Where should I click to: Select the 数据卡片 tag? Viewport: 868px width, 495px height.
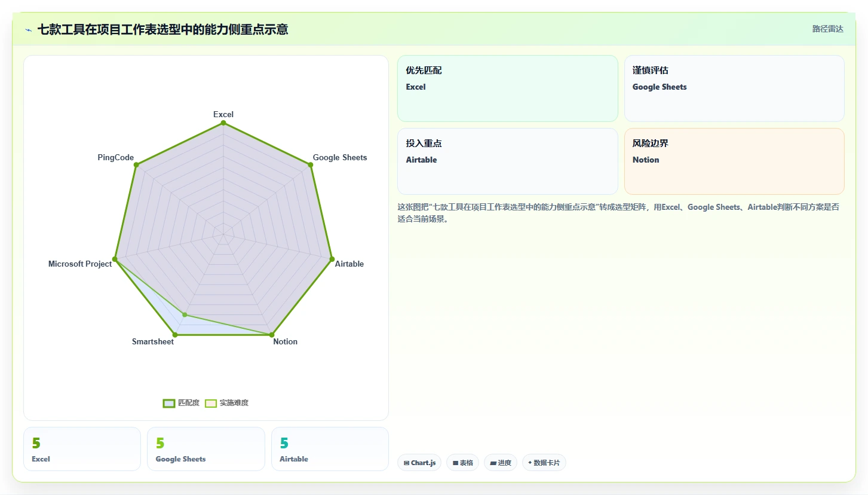tap(544, 463)
